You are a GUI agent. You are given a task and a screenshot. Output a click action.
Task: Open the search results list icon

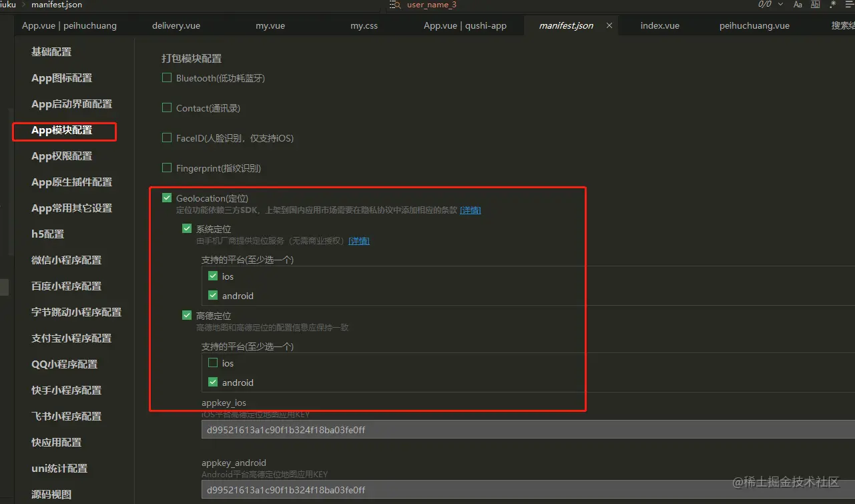[850, 5]
